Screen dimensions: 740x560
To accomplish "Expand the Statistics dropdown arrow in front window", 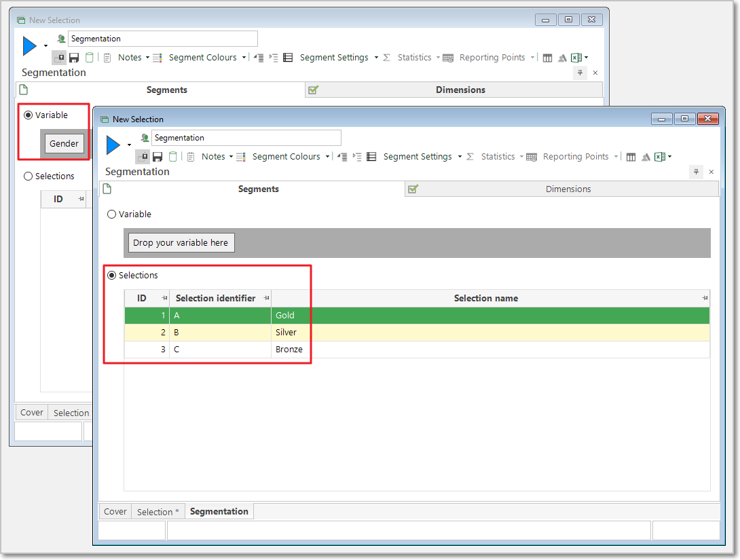I will tap(521, 157).
